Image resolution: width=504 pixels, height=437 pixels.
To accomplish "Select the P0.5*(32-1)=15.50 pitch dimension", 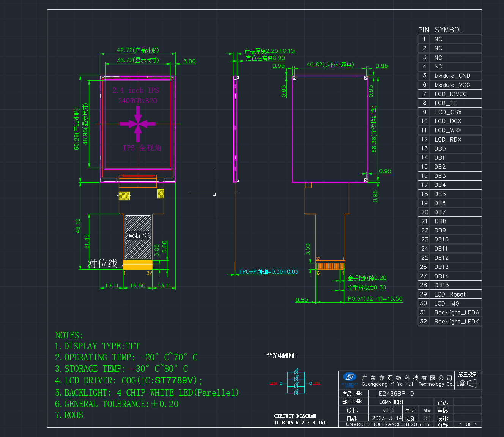I will pos(375,299).
